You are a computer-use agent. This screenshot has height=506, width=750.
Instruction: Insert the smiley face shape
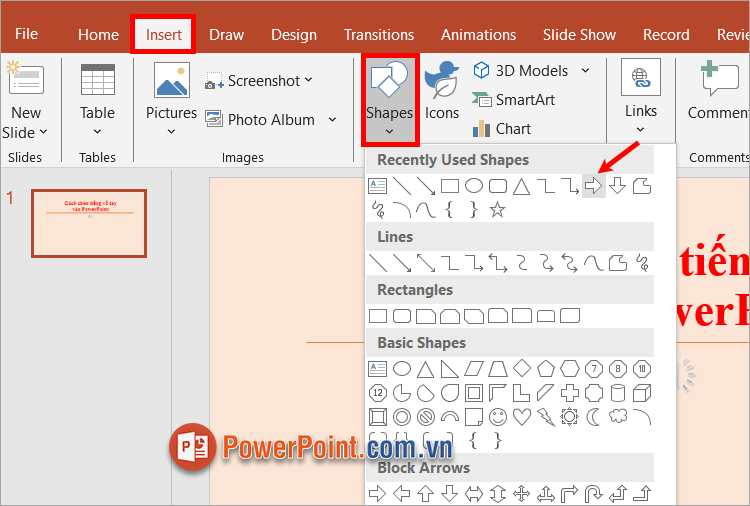(x=497, y=416)
